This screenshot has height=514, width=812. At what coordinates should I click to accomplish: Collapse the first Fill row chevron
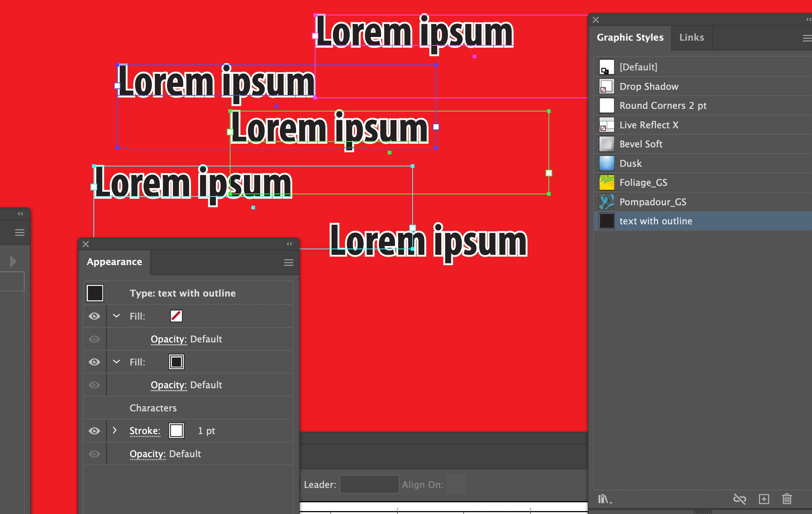(x=117, y=316)
